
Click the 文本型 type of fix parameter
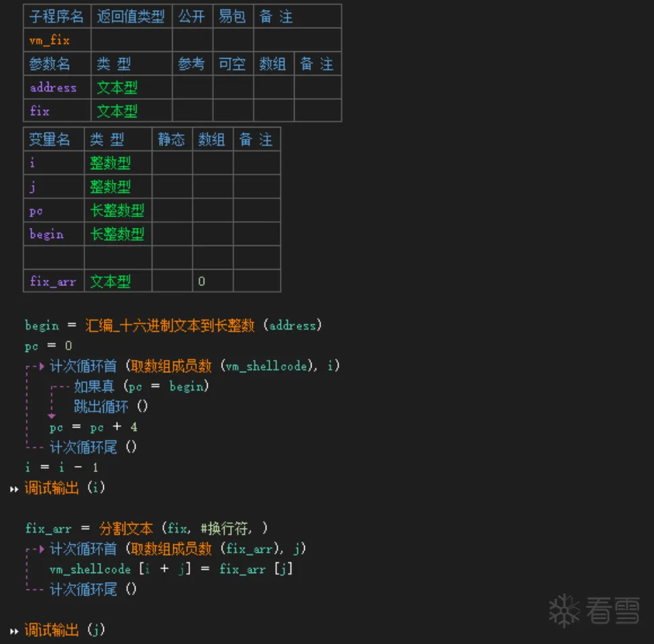click(117, 111)
